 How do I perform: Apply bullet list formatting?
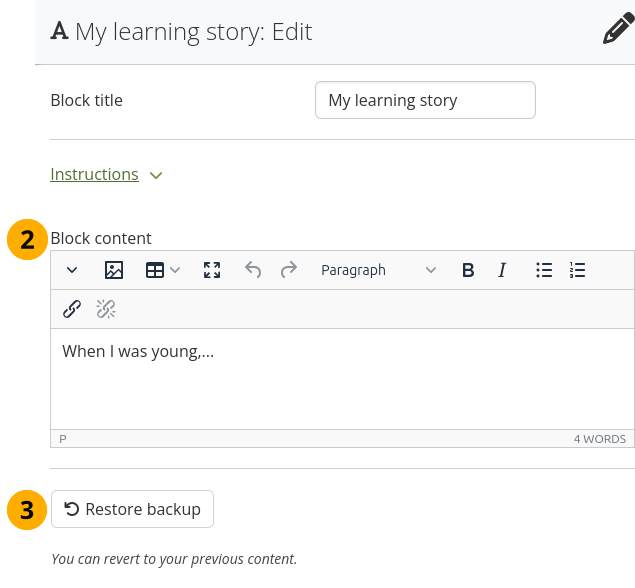click(544, 270)
